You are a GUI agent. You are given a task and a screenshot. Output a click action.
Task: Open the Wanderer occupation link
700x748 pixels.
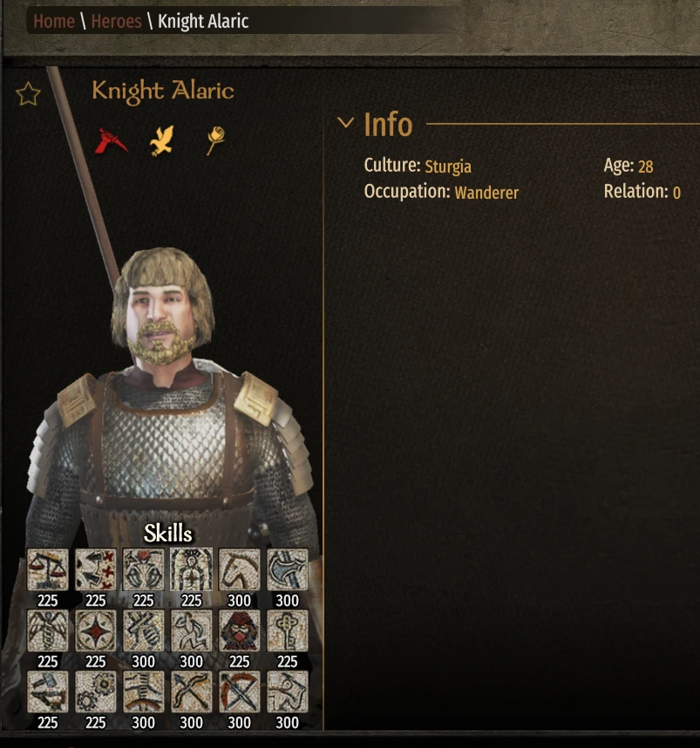pos(486,193)
